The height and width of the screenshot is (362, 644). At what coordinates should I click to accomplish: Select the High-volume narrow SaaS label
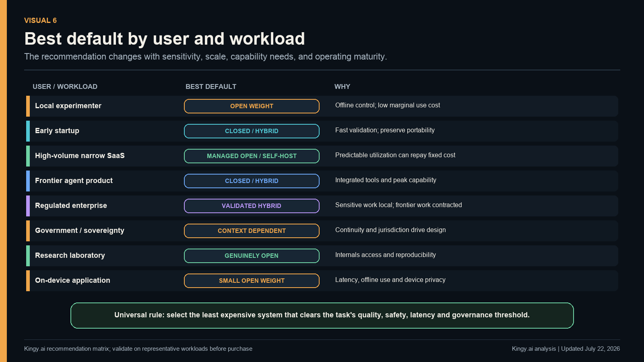coord(80,156)
